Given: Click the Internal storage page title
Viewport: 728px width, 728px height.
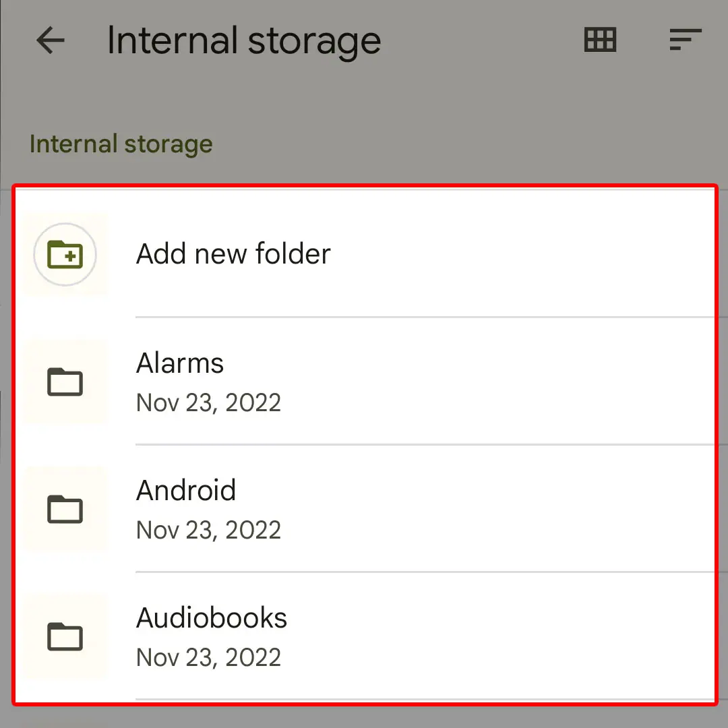Looking at the screenshot, I should (x=244, y=40).
